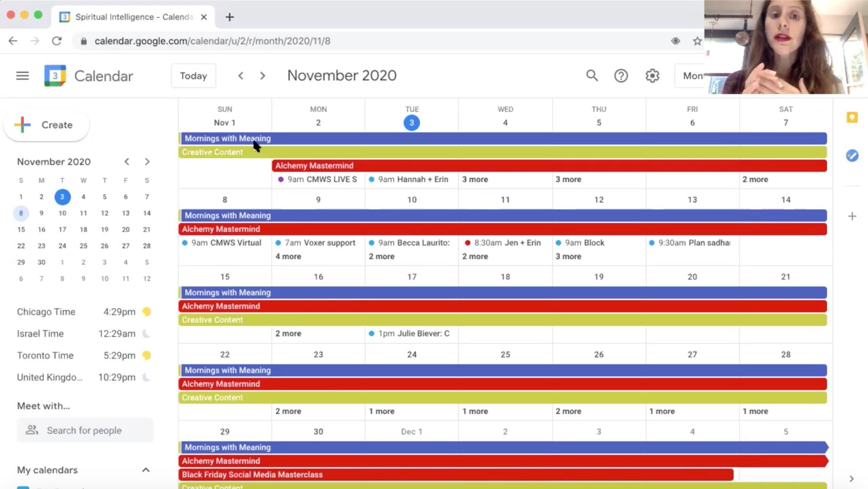Go to next month in main toolbar
Viewport: 868px width, 489px height.
[x=263, y=76]
